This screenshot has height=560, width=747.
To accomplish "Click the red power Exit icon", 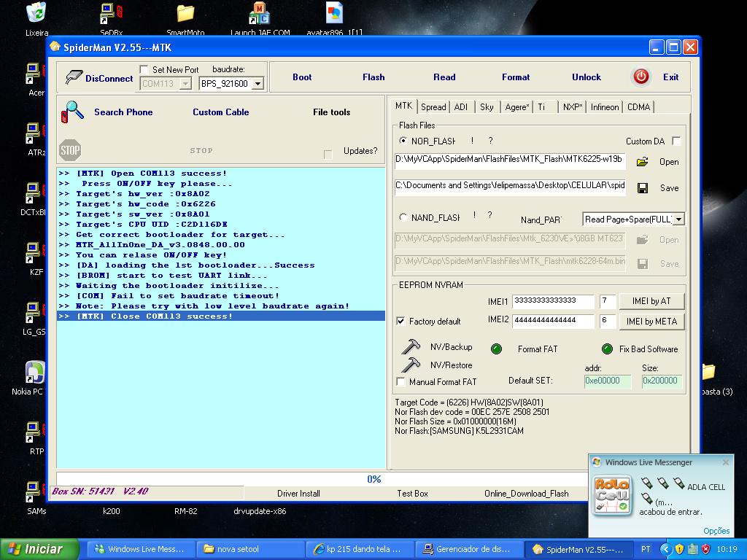I will click(x=640, y=77).
